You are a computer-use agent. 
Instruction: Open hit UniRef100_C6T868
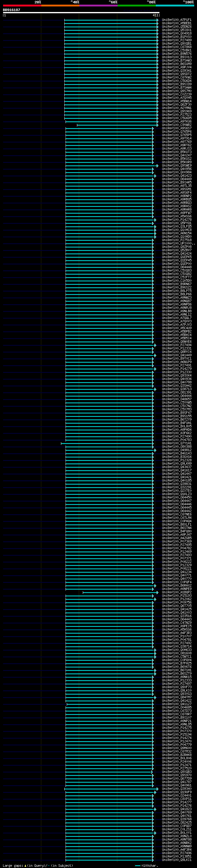[177, 47]
